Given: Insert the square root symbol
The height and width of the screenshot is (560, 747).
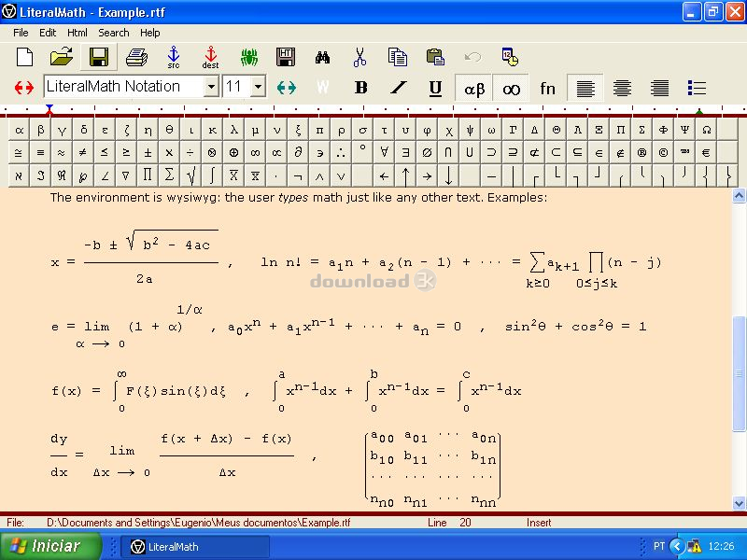Looking at the screenshot, I should (x=191, y=175).
